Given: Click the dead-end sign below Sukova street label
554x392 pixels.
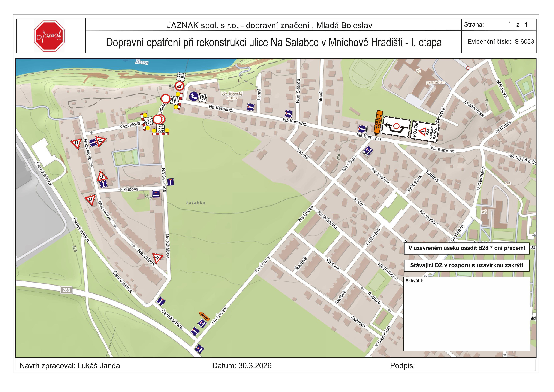Looking at the screenshot, I should click(156, 194).
